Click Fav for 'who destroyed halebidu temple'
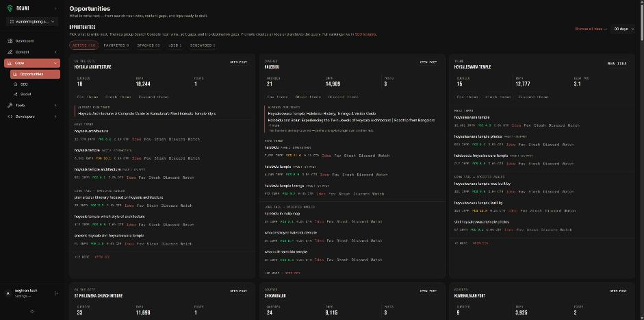The image size is (644, 320). 331,241
